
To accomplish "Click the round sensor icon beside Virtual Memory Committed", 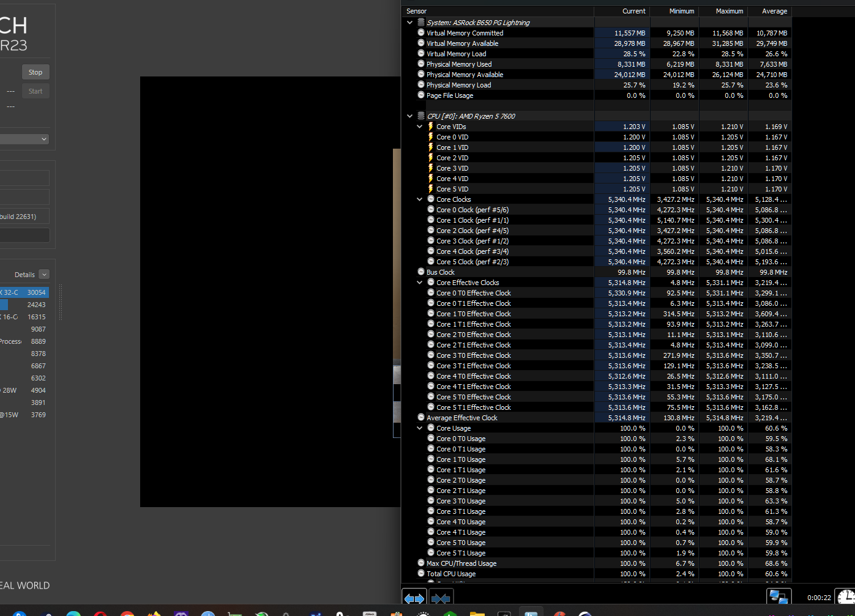I will 421,32.
